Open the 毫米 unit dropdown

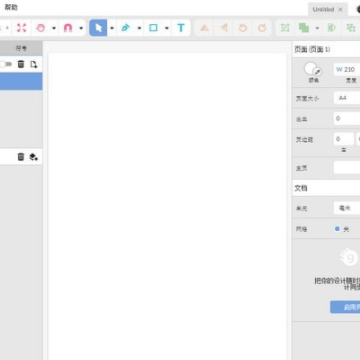pyautogui.click(x=347, y=208)
